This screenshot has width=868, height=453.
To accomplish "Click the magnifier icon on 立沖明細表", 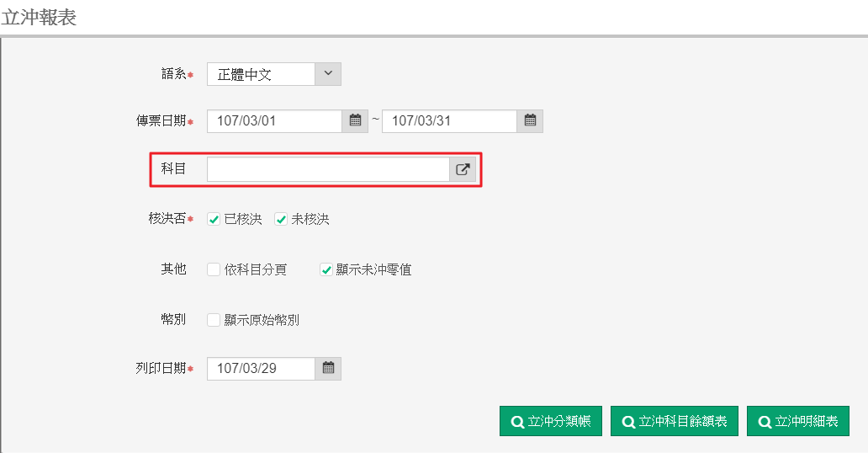I will (765, 422).
